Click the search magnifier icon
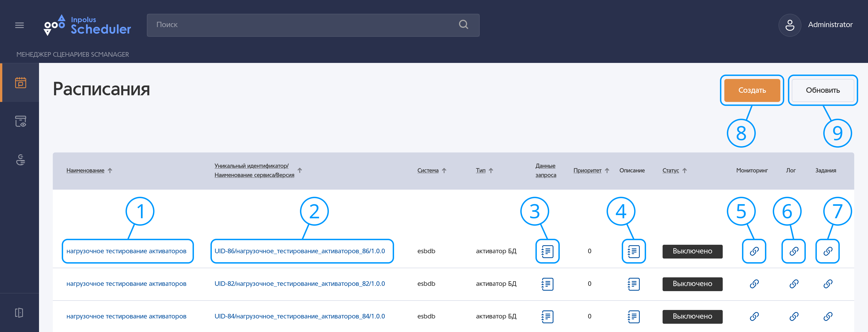 (463, 25)
